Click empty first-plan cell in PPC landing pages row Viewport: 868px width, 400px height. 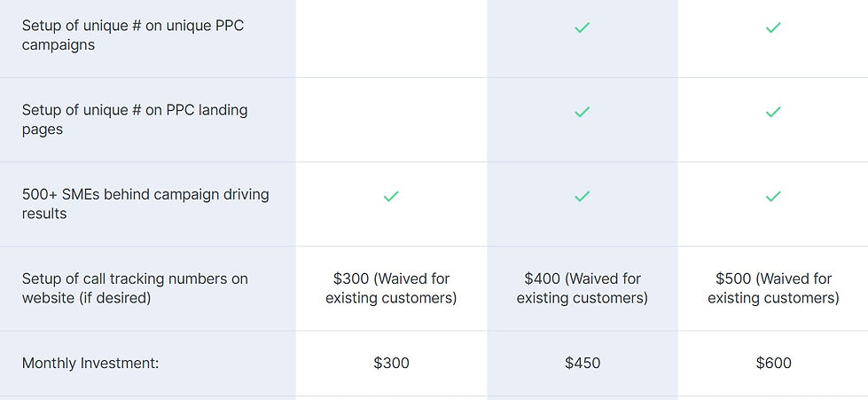tap(391, 120)
